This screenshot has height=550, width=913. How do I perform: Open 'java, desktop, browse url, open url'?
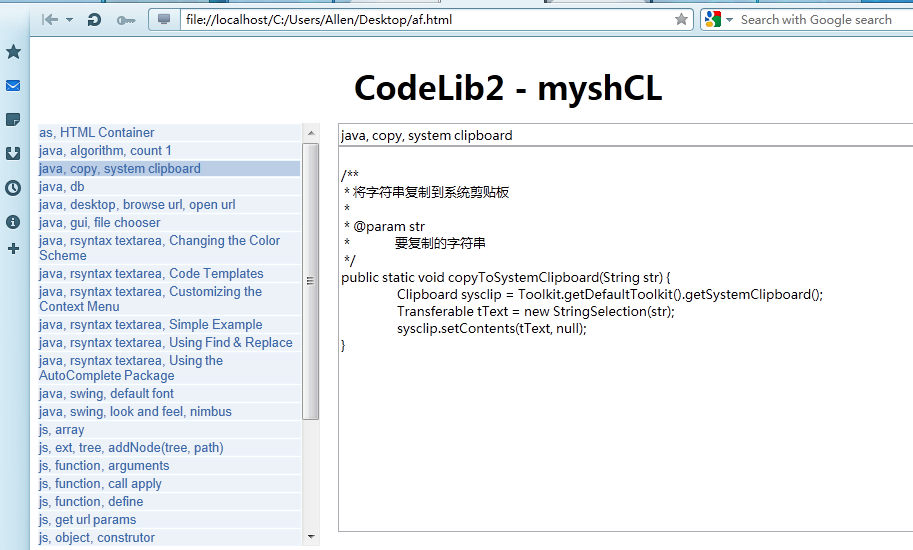(169, 205)
